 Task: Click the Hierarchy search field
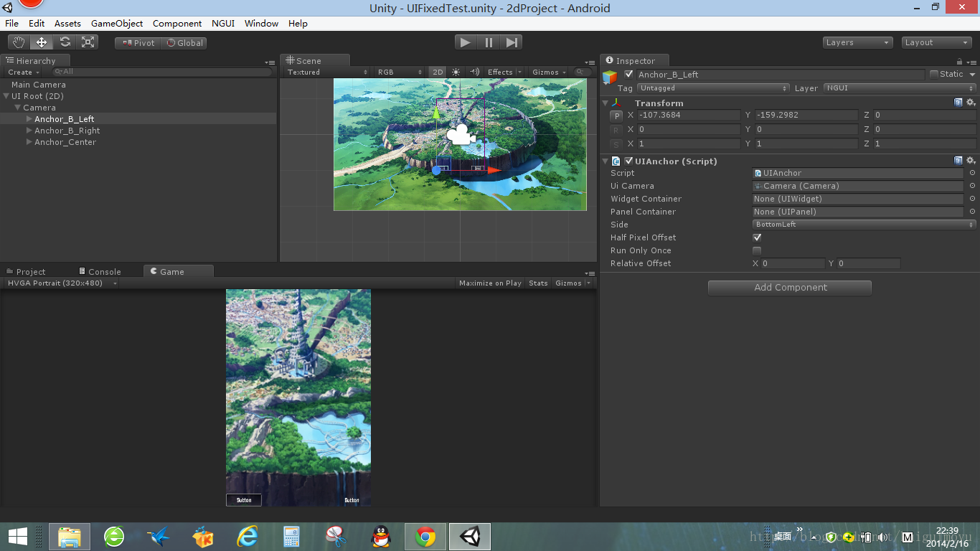pyautogui.click(x=162, y=72)
